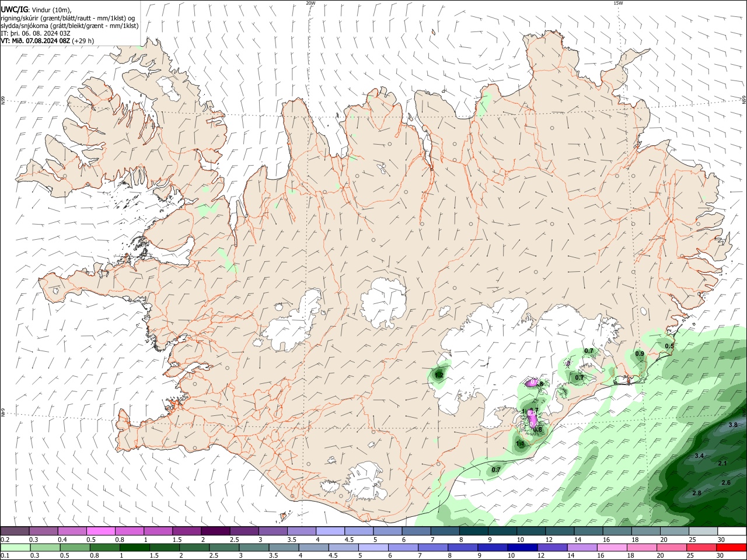The image size is (747, 560).
Task: Click the "UWC/IG: Vindur (10m)," title line
Action: [37, 10]
